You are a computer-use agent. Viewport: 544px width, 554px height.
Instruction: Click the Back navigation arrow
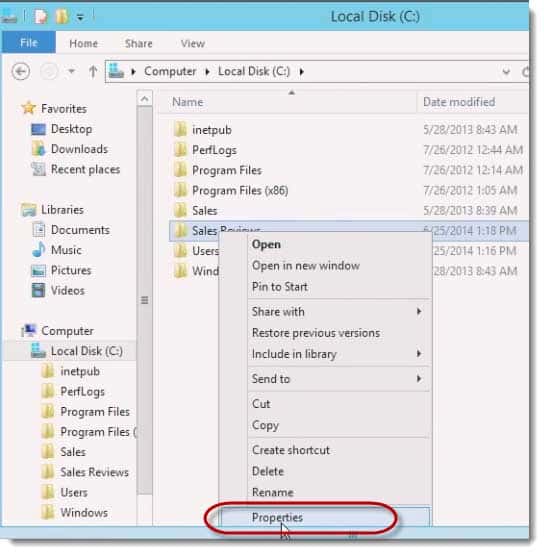(x=21, y=72)
